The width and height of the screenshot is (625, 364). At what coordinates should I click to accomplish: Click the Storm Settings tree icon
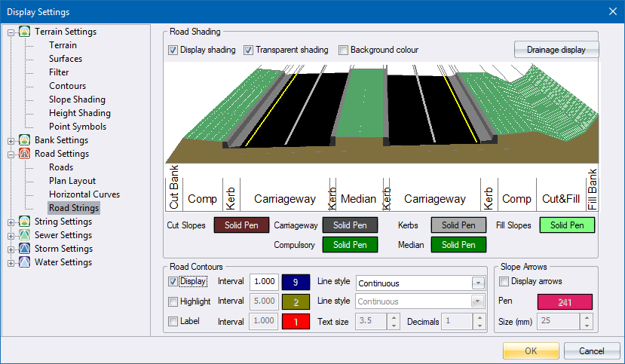(25, 249)
